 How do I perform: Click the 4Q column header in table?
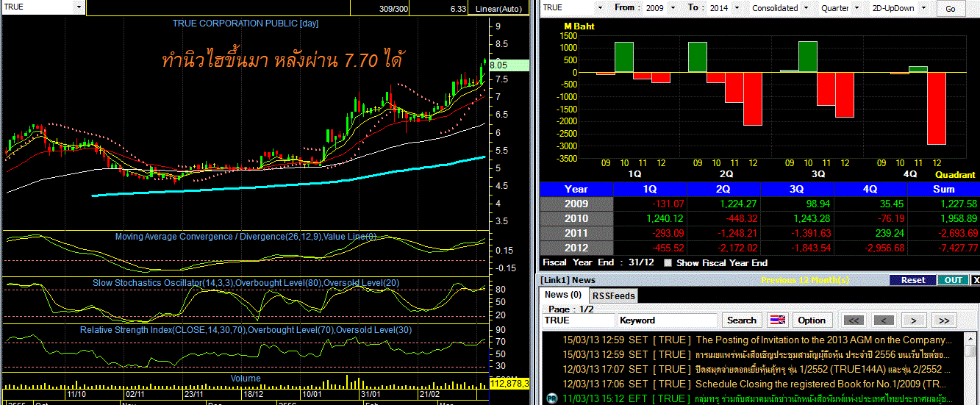coord(870,189)
